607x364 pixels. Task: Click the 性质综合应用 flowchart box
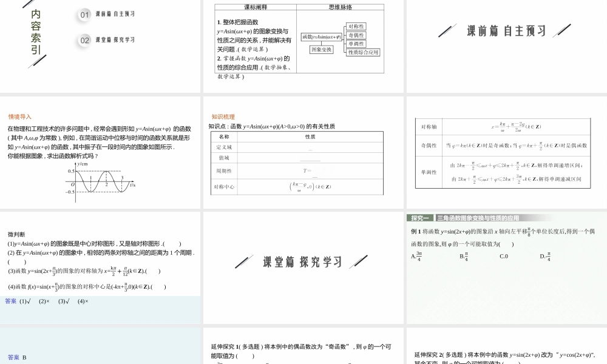pyautogui.click(x=364, y=52)
